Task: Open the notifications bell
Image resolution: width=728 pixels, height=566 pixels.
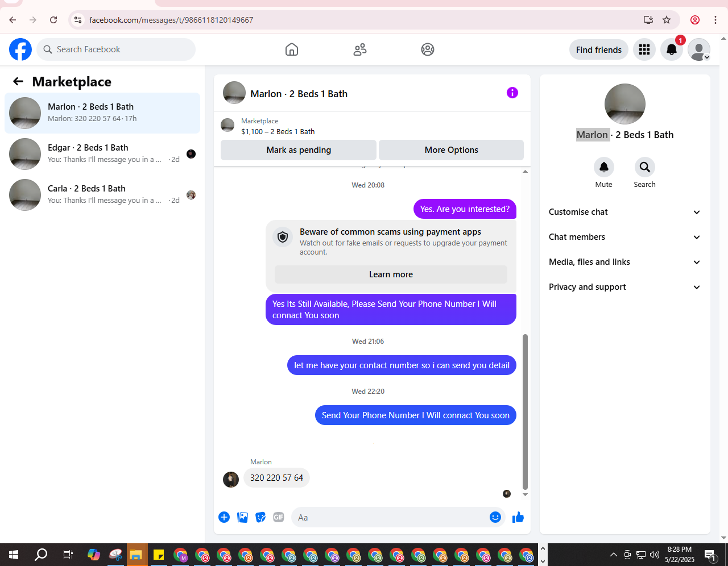Action: pos(672,49)
